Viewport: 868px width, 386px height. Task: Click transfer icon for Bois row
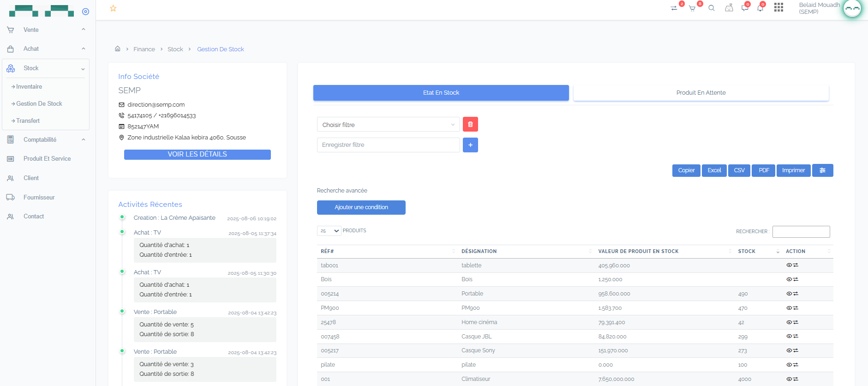coord(796,279)
